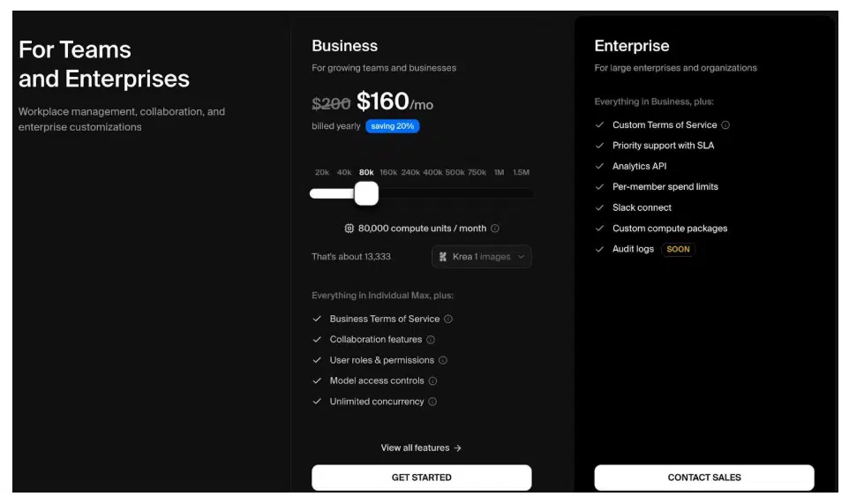This screenshot has width=864, height=504.
Task: Select the 500k compute tier
Action: click(455, 173)
